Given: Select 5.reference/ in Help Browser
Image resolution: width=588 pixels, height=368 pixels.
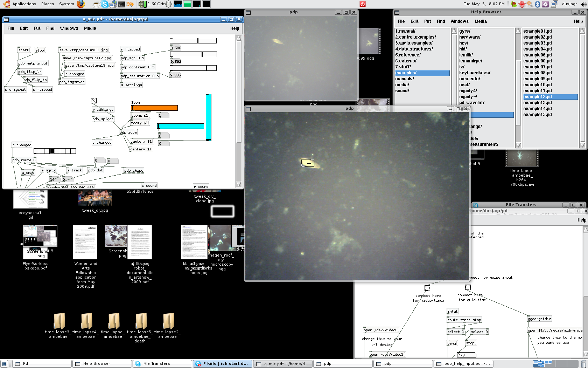Looking at the screenshot, I should (422, 55).
